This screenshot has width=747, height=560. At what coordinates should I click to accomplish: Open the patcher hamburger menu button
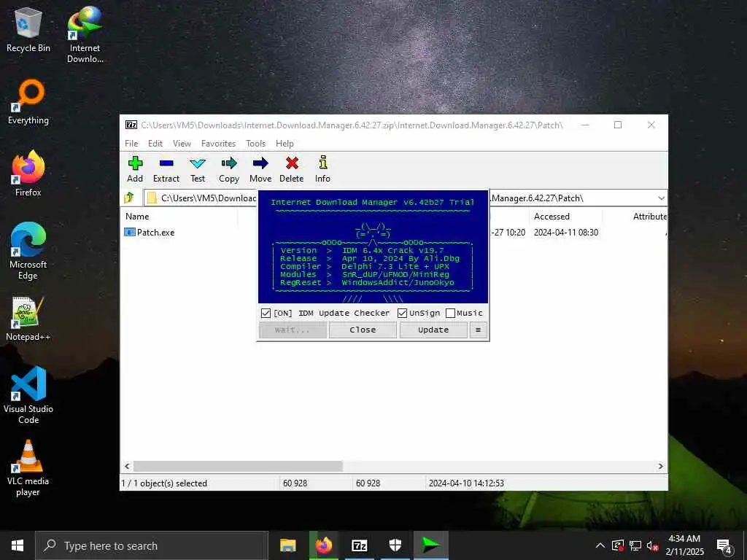[x=479, y=330]
